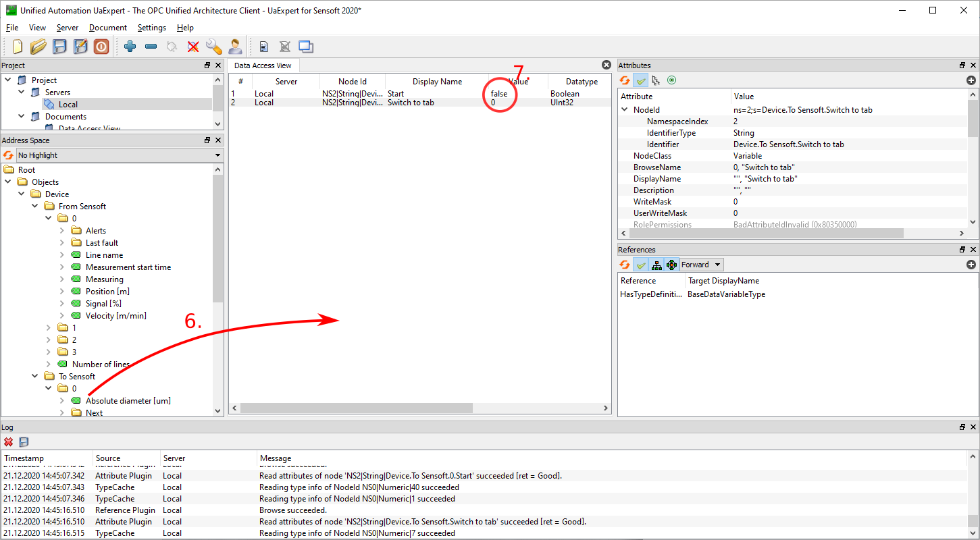Save the project with the floppy disk icon
The height and width of the screenshot is (540, 980).
(x=59, y=47)
